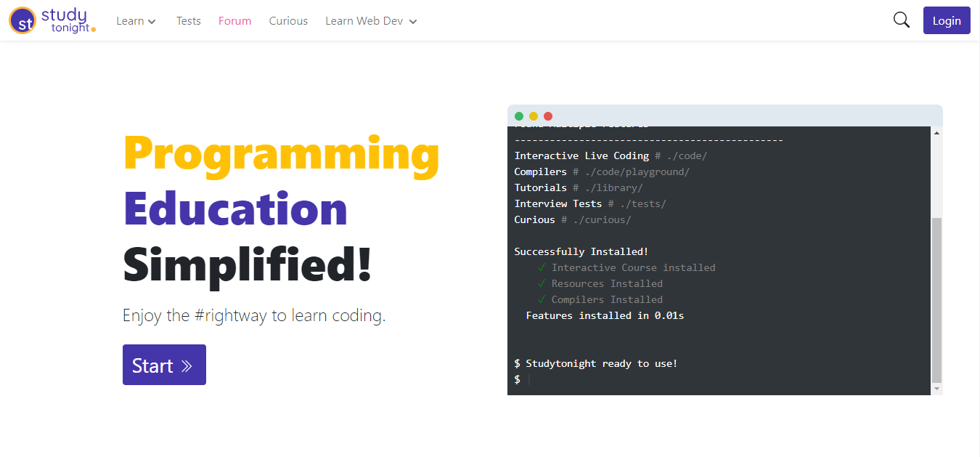Click the "Interactive Live Coding" terminal line
Screen dimensions: 980x457
click(x=581, y=155)
